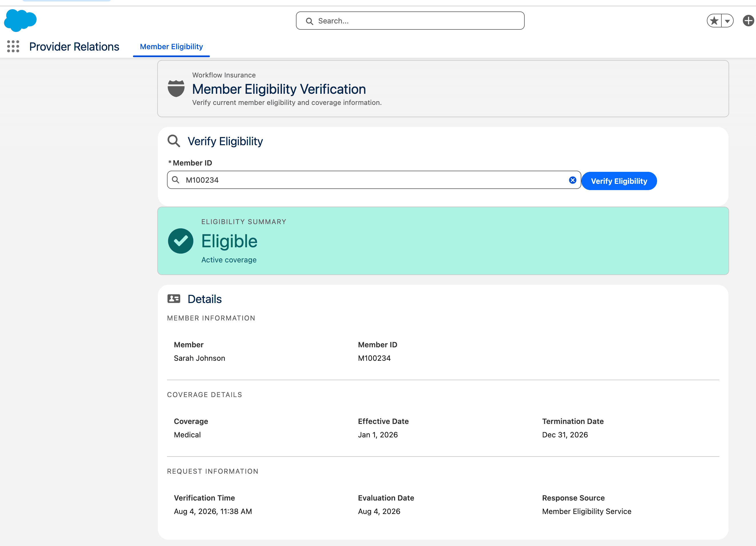Click the Details ID card icon
This screenshot has width=756, height=546.
pyautogui.click(x=174, y=298)
